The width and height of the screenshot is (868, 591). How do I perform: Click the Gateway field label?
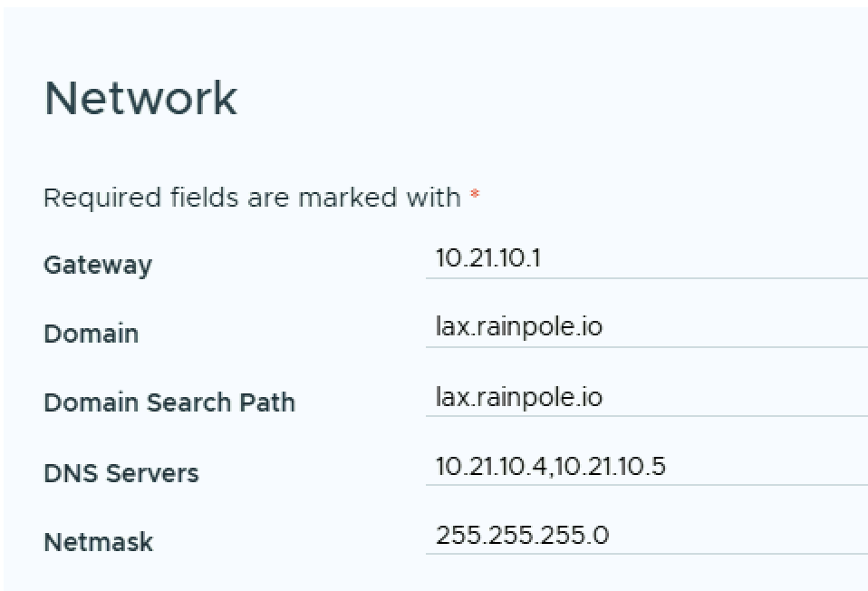(x=98, y=266)
